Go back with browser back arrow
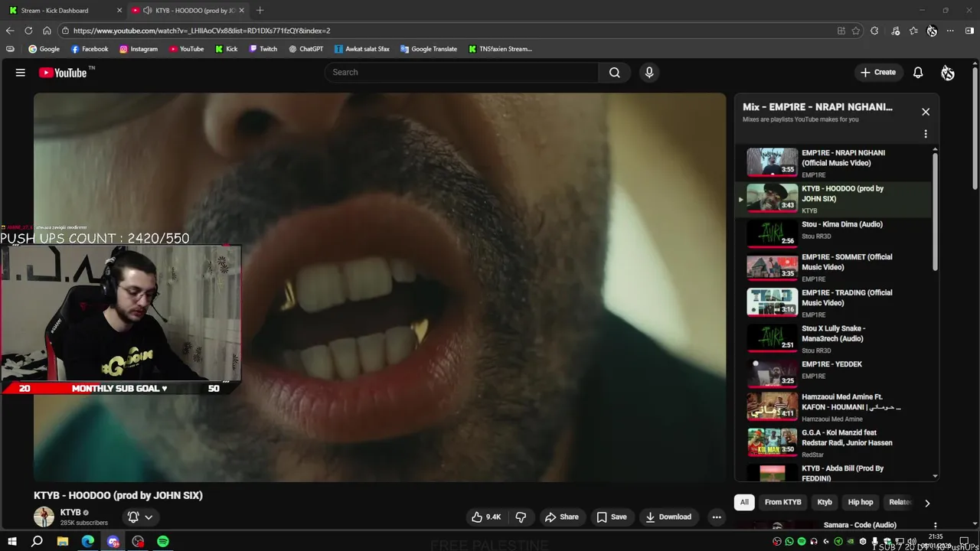980x551 pixels. point(10,31)
